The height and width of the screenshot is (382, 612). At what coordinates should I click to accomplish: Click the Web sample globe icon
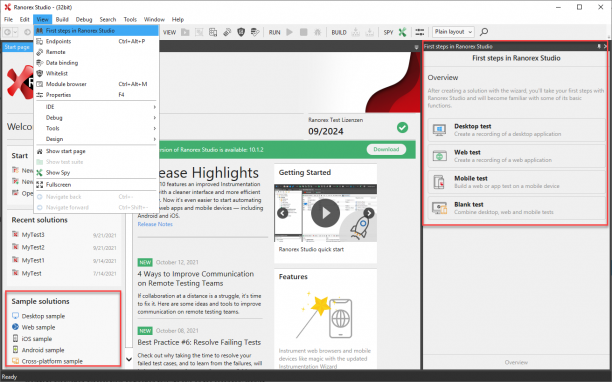click(15, 327)
